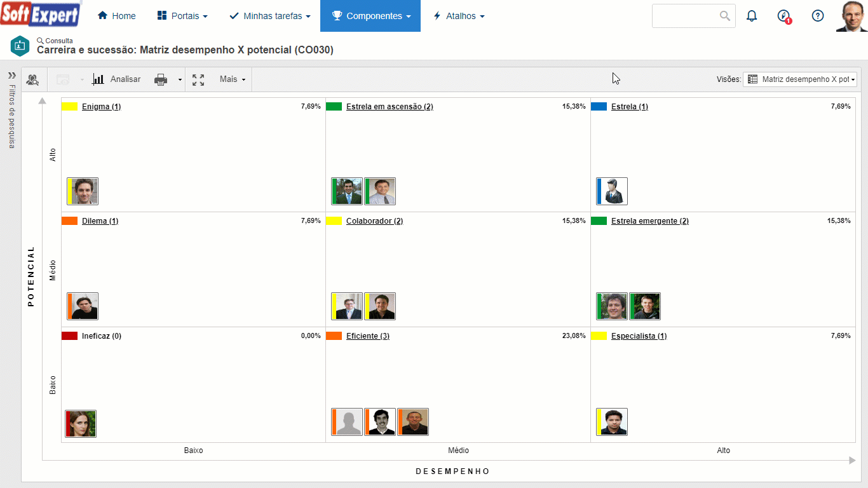This screenshot has height=488, width=868.
Task: Toggle fullscreen expand icon
Action: click(x=198, y=79)
